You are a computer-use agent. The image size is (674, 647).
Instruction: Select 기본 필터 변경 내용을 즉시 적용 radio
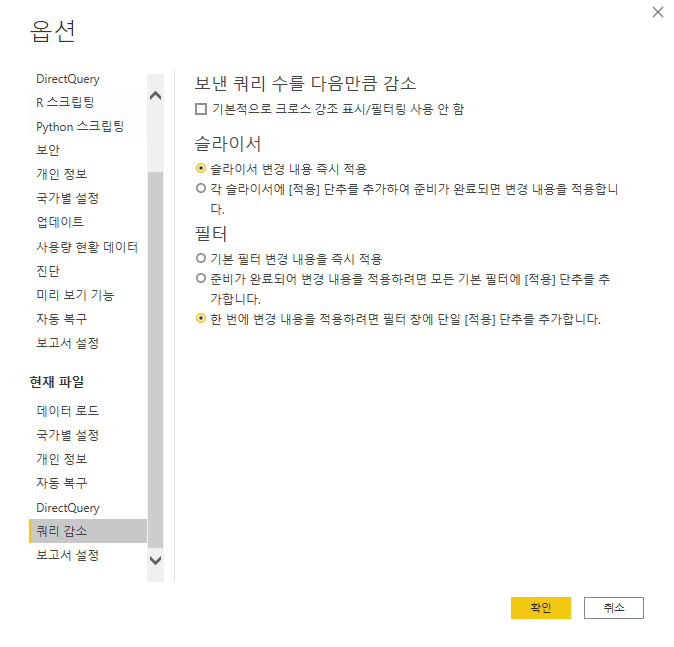click(x=201, y=258)
